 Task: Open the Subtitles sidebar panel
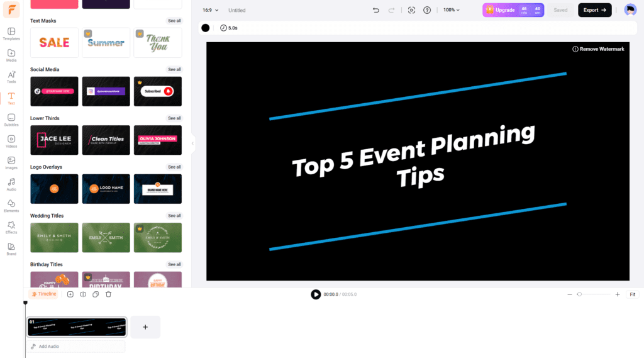[x=11, y=120]
